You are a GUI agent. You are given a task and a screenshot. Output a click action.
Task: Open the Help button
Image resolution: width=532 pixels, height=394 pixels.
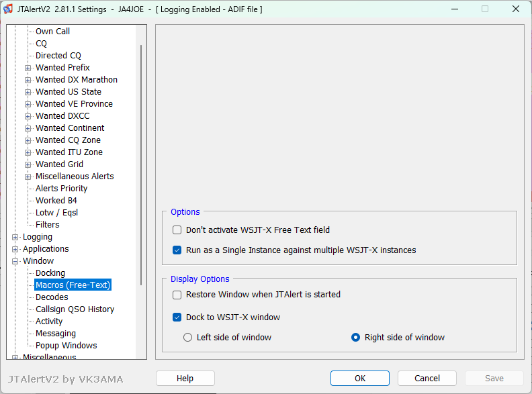(x=185, y=378)
